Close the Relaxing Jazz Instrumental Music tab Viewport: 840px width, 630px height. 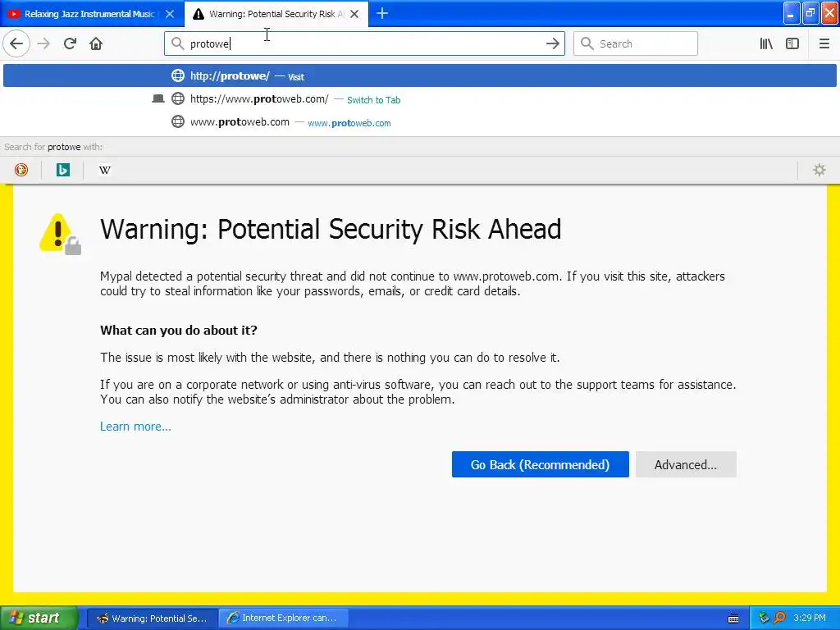point(170,14)
